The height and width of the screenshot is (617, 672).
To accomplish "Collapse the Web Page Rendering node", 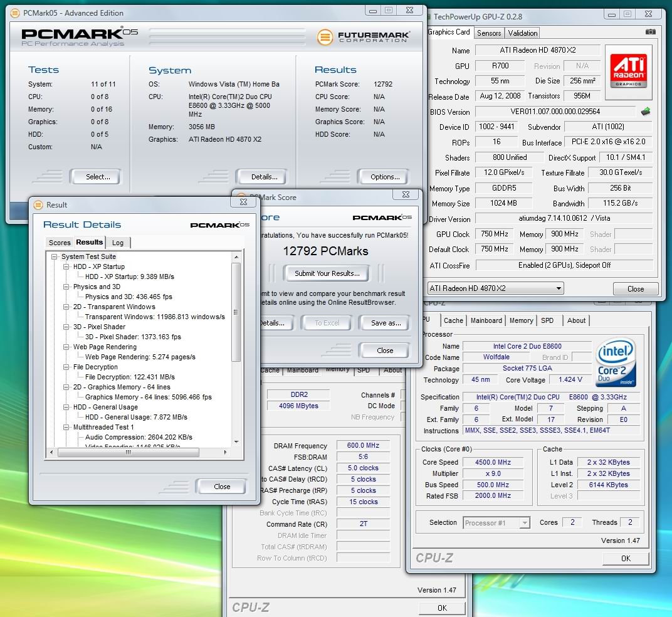I will 66,347.
